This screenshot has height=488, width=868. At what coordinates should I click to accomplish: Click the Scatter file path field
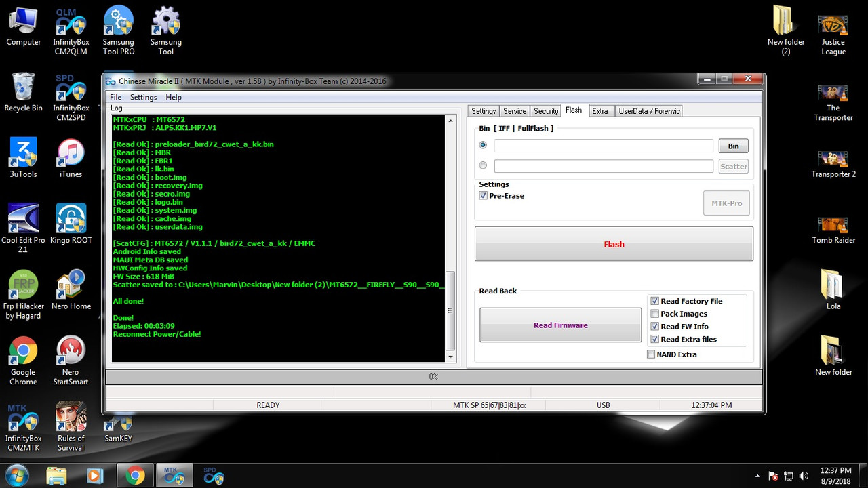604,166
